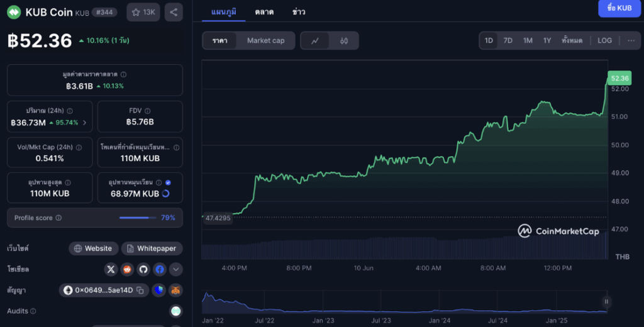Screen dimensions: 644x327
Task: Add token to MetaMask via fox icon
Action: coord(175,291)
